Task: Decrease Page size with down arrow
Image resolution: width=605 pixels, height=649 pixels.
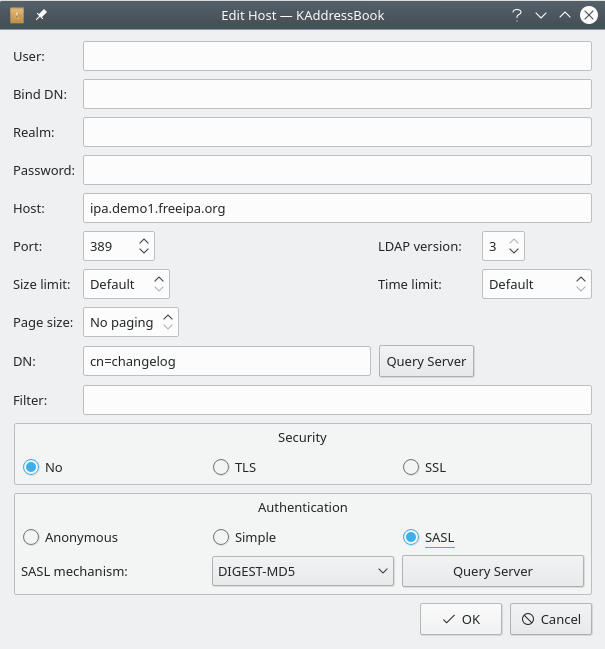Action: click(168, 326)
